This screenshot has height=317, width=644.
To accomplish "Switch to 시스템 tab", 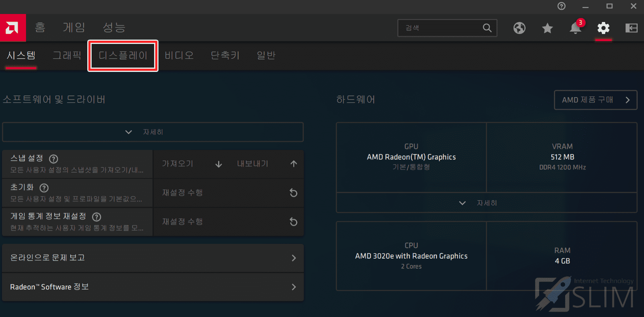I will point(21,56).
